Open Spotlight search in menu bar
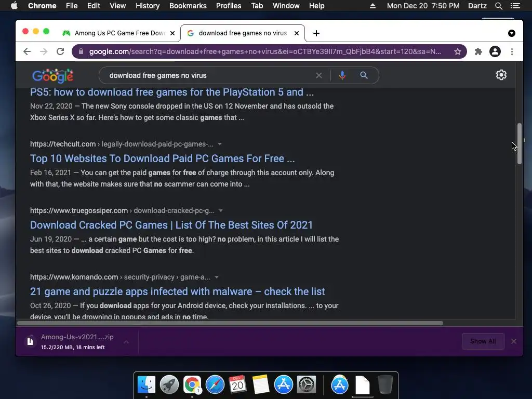The width and height of the screenshot is (532, 399). 498,6
